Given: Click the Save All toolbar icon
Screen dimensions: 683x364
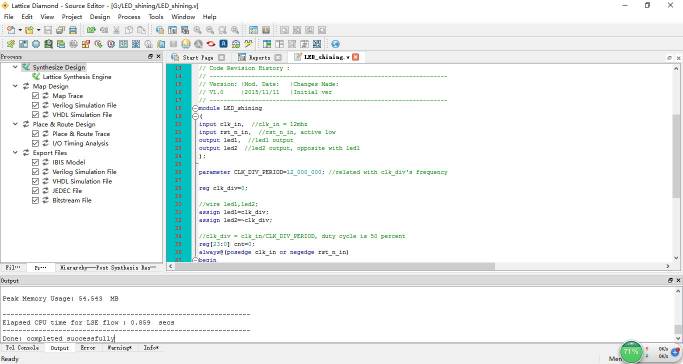Looking at the screenshot, I should pyautogui.click(x=60, y=30).
